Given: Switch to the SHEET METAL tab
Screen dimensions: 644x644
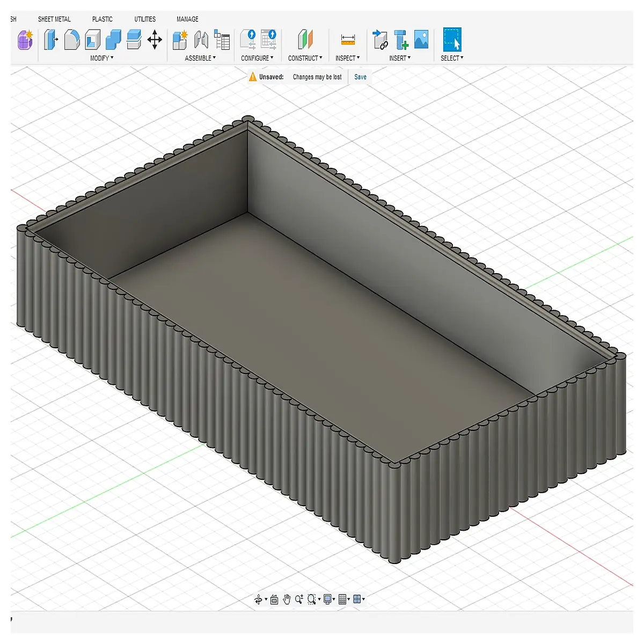Looking at the screenshot, I should point(54,19).
